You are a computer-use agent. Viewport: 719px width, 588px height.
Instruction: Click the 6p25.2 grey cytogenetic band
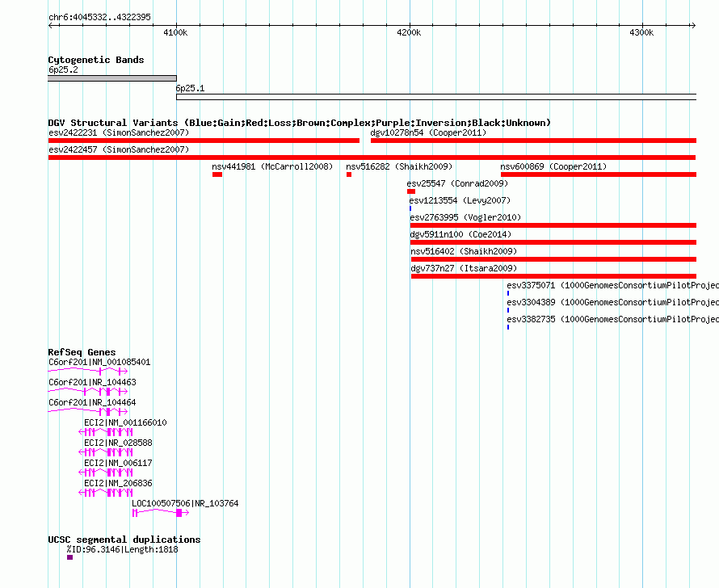pos(112,78)
